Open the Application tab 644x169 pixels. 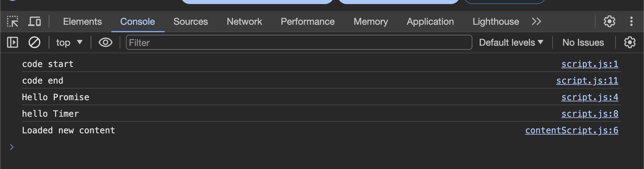point(430,22)
